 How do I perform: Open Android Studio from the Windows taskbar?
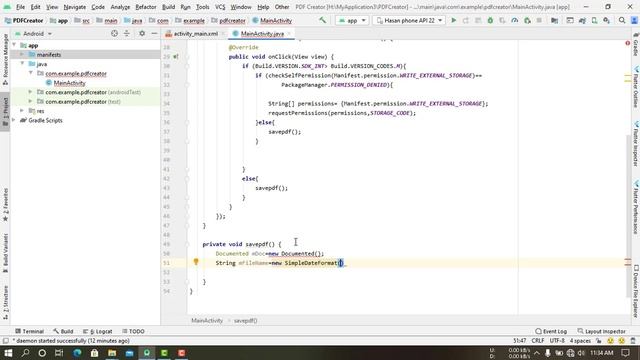tap(147, 353)
